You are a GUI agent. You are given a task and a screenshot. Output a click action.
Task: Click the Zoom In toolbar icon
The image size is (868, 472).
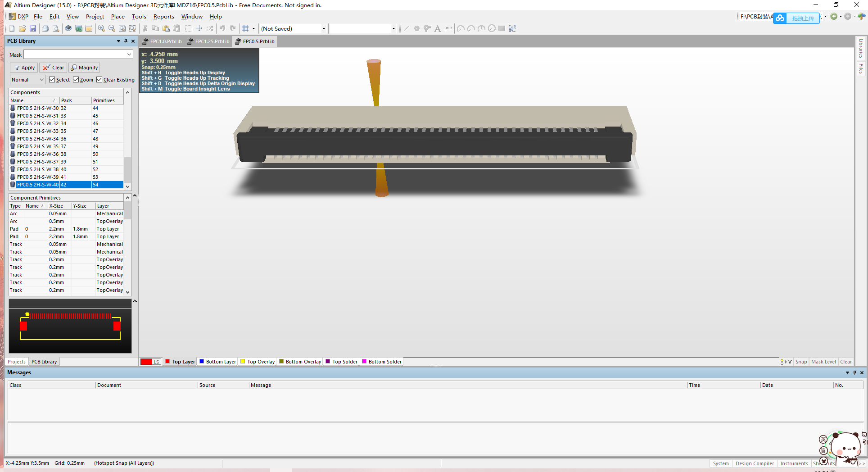pyautogui.click(x=101, y=28)
